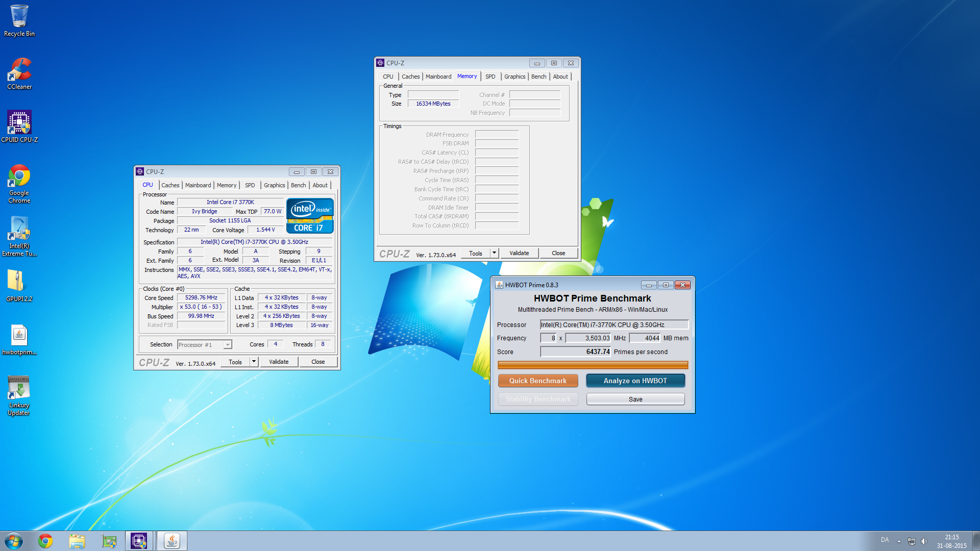The width and height of the screenshot is (980, 551).
Task: Maximize the CPU-Z Memory window
Action: click(x=554, y=63)
